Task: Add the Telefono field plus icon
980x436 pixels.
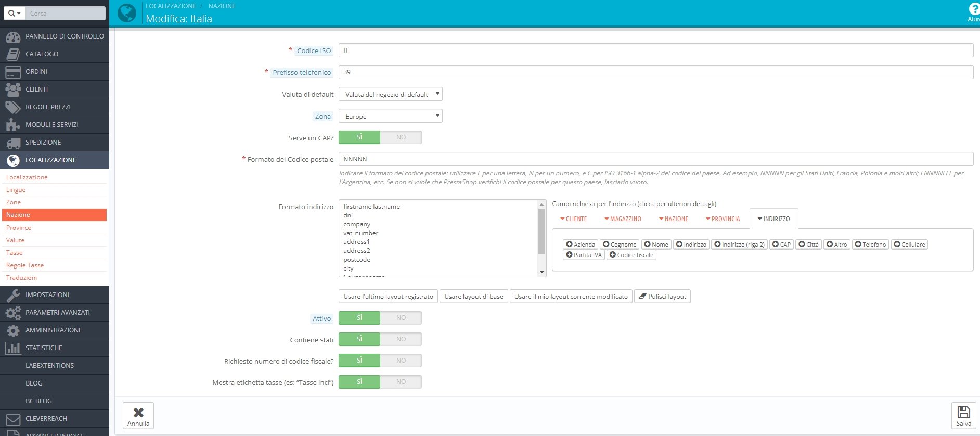Action: [858, 245]
